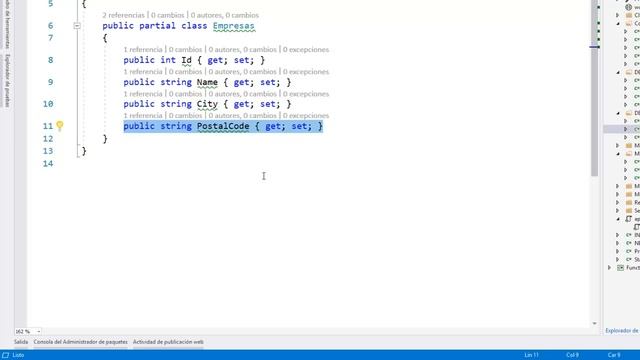Click the status bar icon beside Listo
The width and height of the screenshot is (640, 360).
(5, 355)
